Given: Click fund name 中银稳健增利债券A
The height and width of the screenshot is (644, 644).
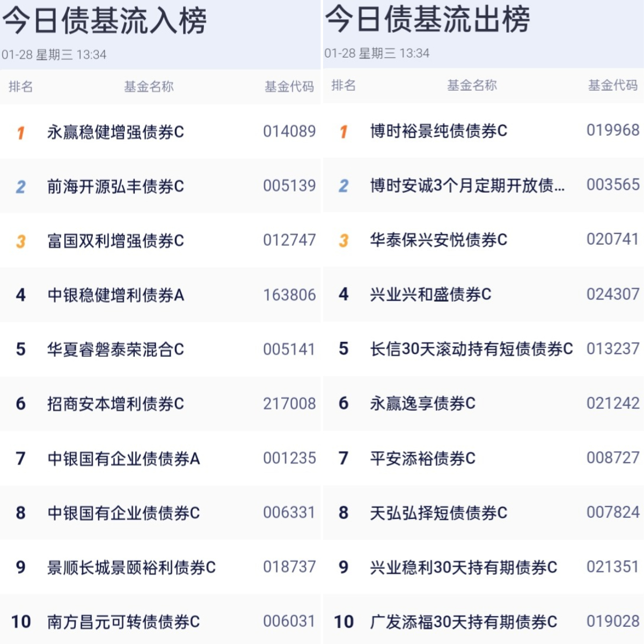Looking at the screenshot, I should pyautogui.click(x=116, y=295).
